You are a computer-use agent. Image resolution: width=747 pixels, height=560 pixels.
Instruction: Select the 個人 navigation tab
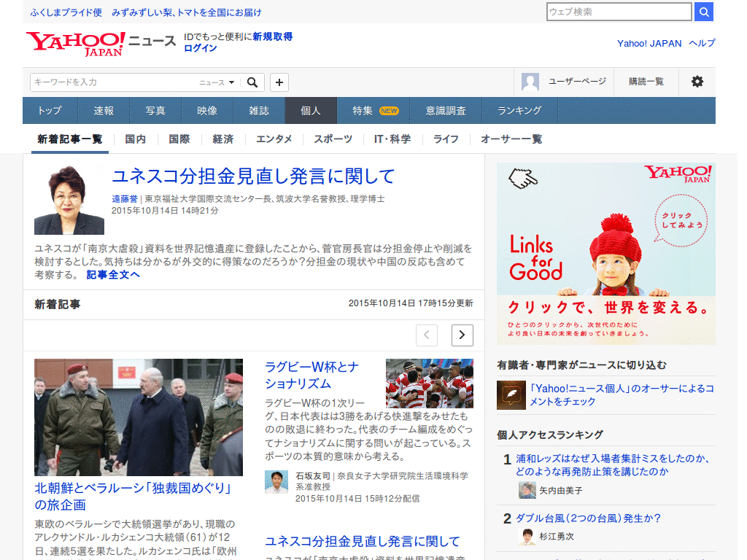click(311, 111)
